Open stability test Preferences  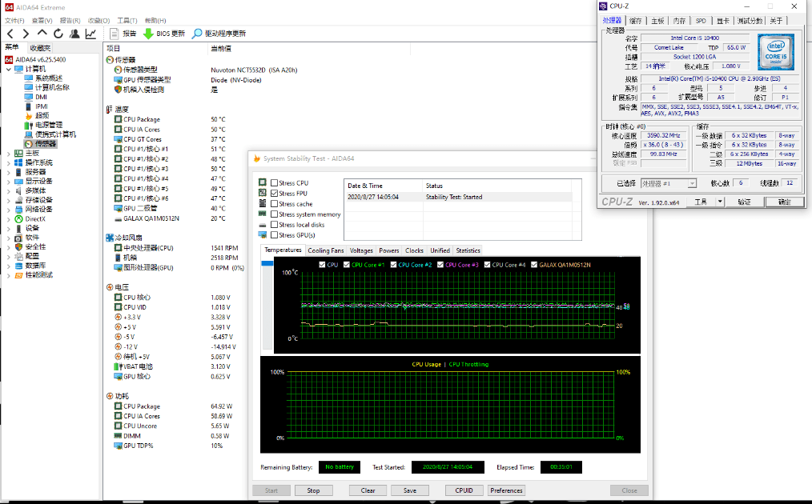[506, 490]
